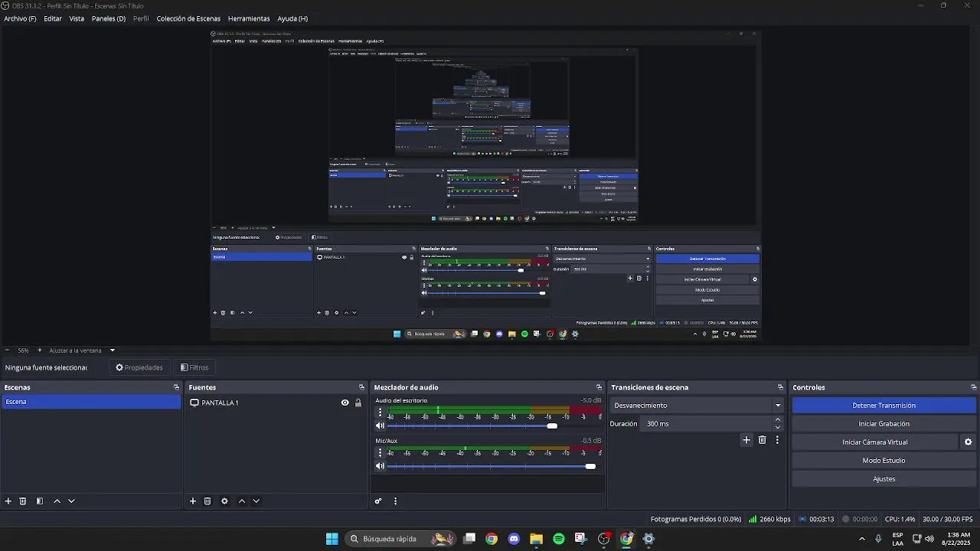Increase transition duration with up arrow

point(778,419)
